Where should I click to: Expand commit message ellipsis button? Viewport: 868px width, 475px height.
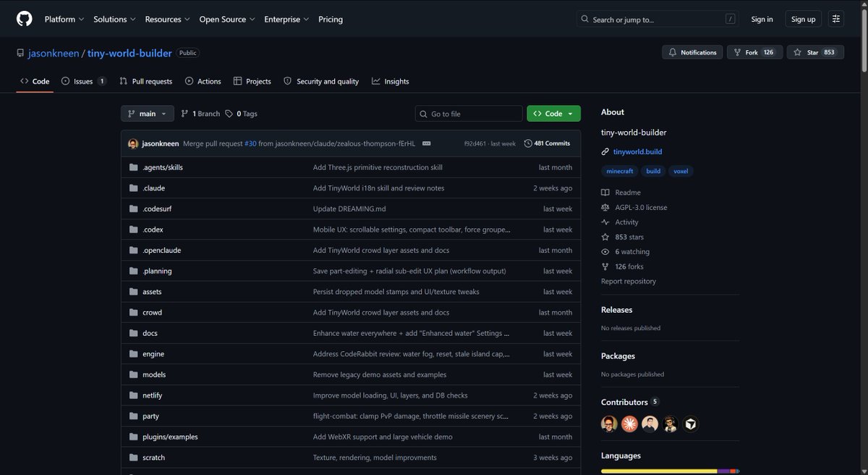(426, 143)
